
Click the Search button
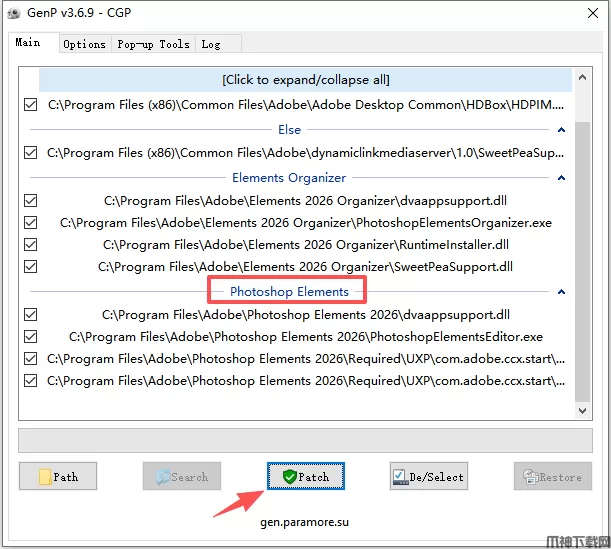point(182,476)
